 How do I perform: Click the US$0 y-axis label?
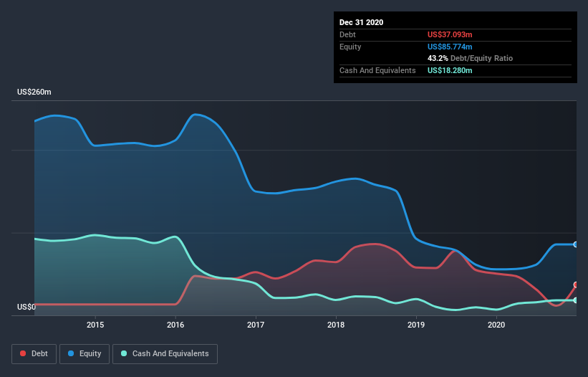coord(26,307)
